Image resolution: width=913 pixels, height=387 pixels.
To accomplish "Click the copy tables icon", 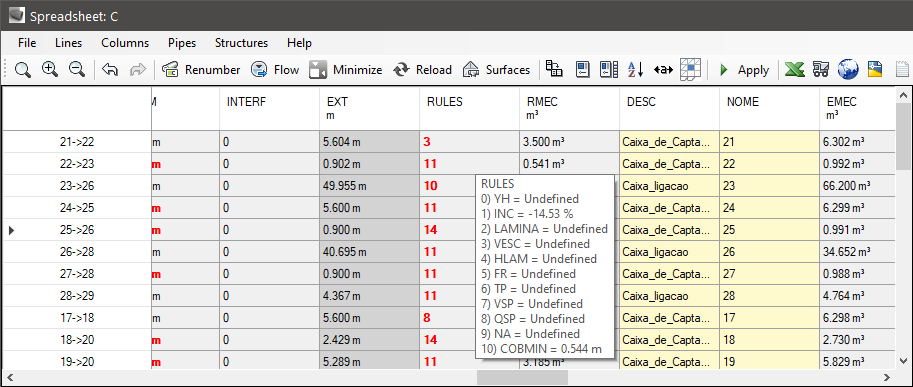I will [554, 69].
